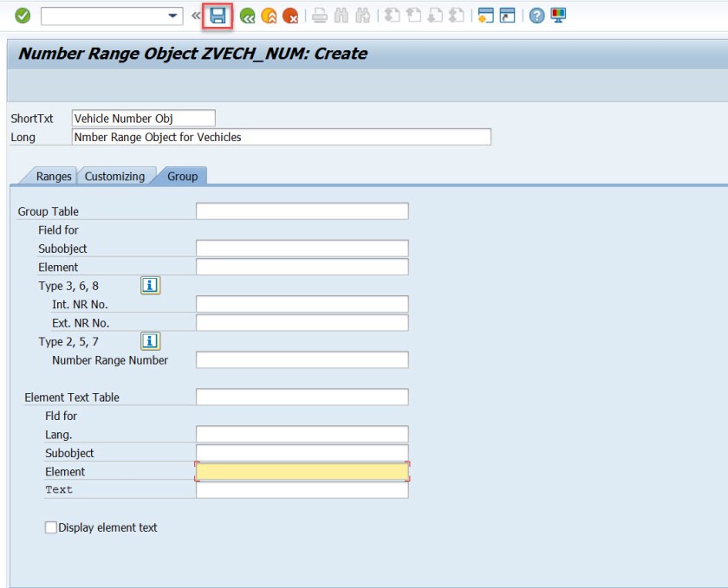This screenshot has height=588, width=728.
Task: Create a new session window icon
Action: 485,16
